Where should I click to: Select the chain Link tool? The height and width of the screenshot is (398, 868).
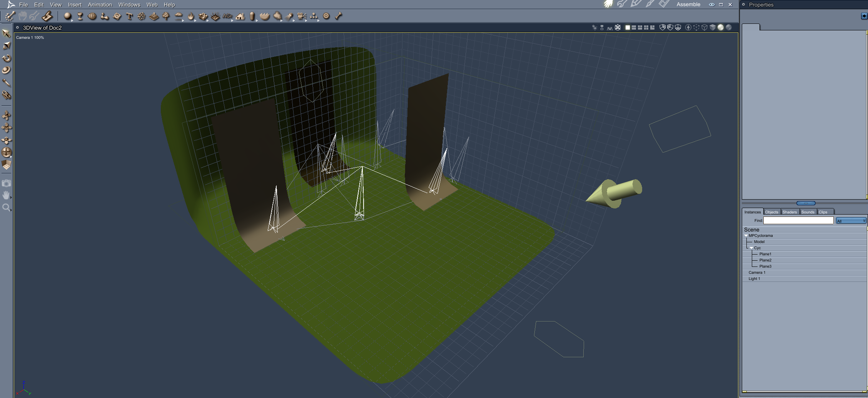point(6,95)
